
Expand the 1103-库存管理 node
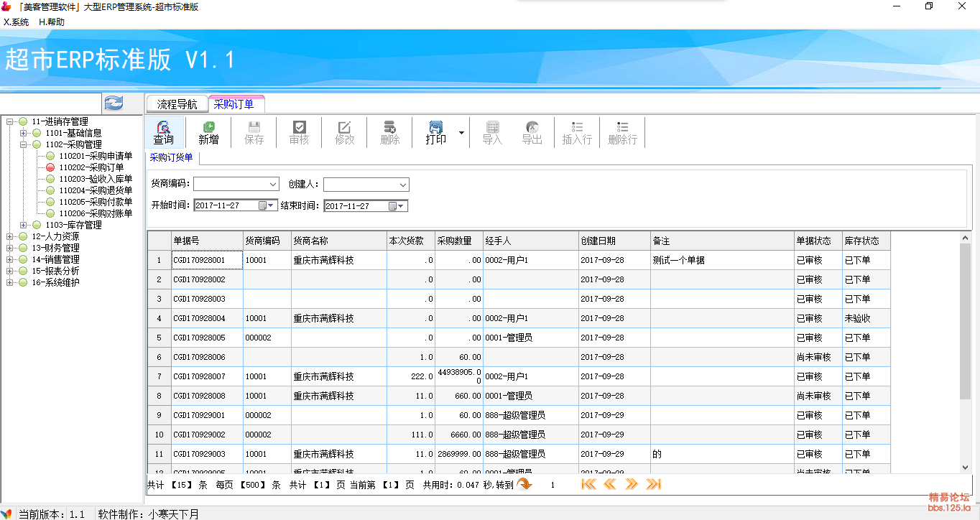click(24, 225)
